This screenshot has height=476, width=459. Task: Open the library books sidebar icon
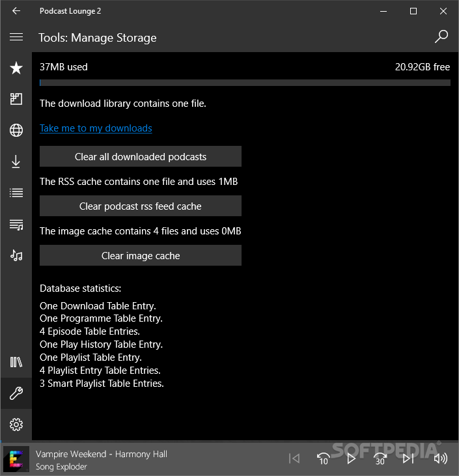(16, 362)
